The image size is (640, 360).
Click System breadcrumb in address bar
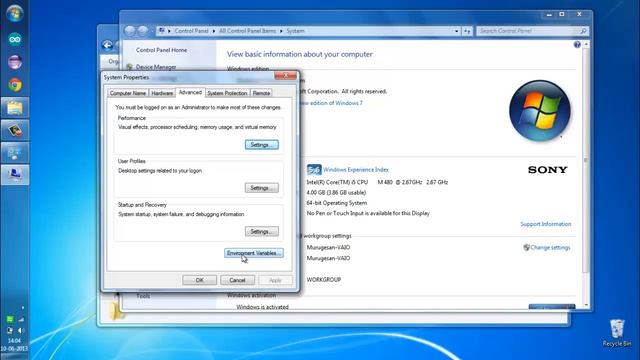(295, 31)
